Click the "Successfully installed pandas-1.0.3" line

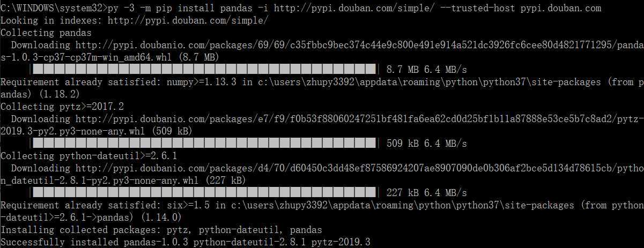pyautogui.click(x=186, y=242)
